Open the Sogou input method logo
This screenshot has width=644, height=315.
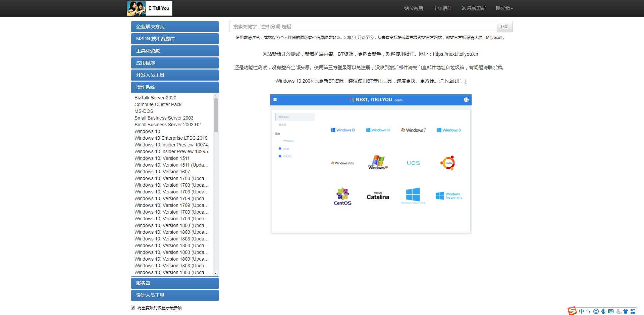coord(572,311)
